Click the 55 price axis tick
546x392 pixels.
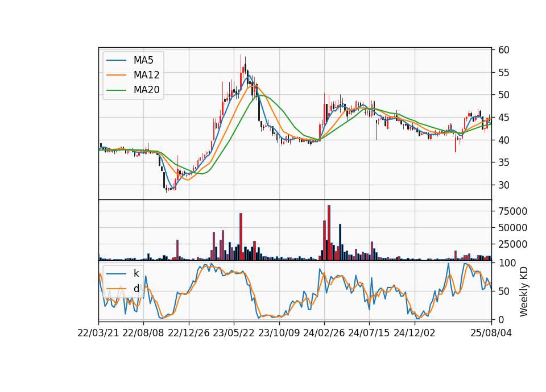504,73
